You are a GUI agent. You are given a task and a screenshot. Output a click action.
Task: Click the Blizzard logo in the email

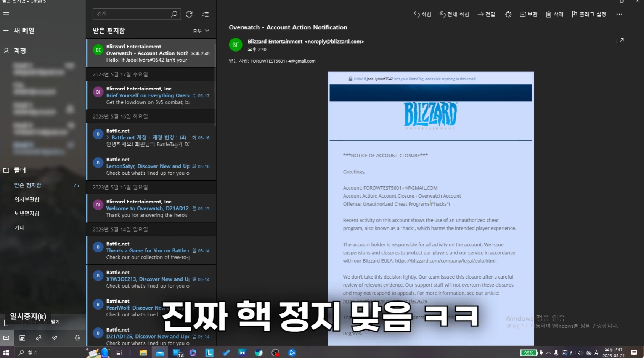coord(430,115)
